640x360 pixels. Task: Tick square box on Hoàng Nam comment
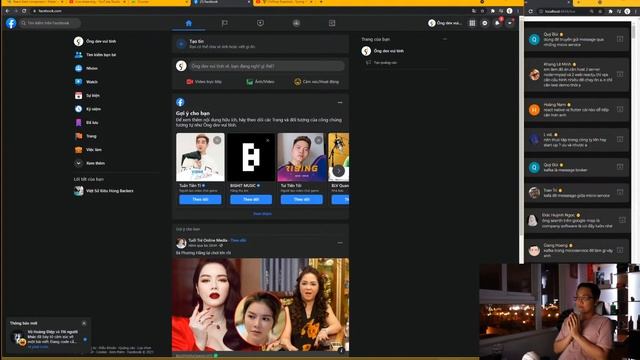620,109
